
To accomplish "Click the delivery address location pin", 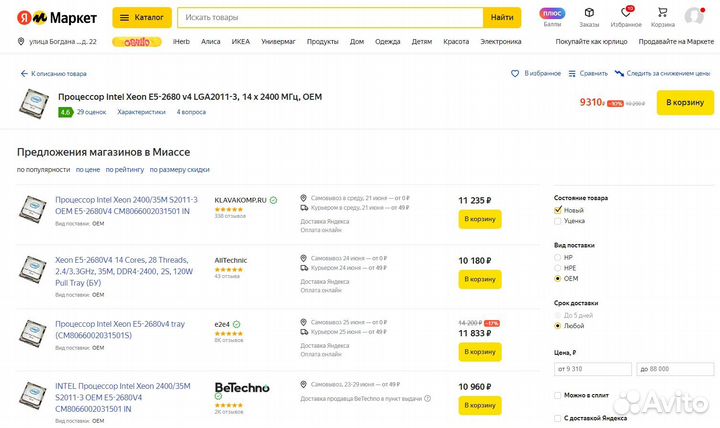I will [x=21, y=41].
